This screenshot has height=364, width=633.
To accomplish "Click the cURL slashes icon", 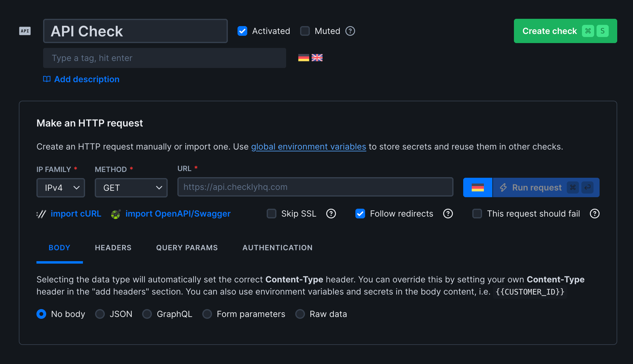I will (41, 214).
